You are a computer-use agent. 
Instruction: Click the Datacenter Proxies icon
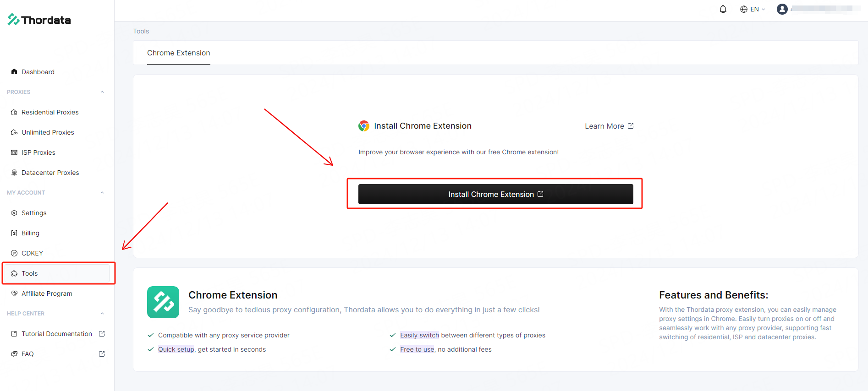click(14, 173)
